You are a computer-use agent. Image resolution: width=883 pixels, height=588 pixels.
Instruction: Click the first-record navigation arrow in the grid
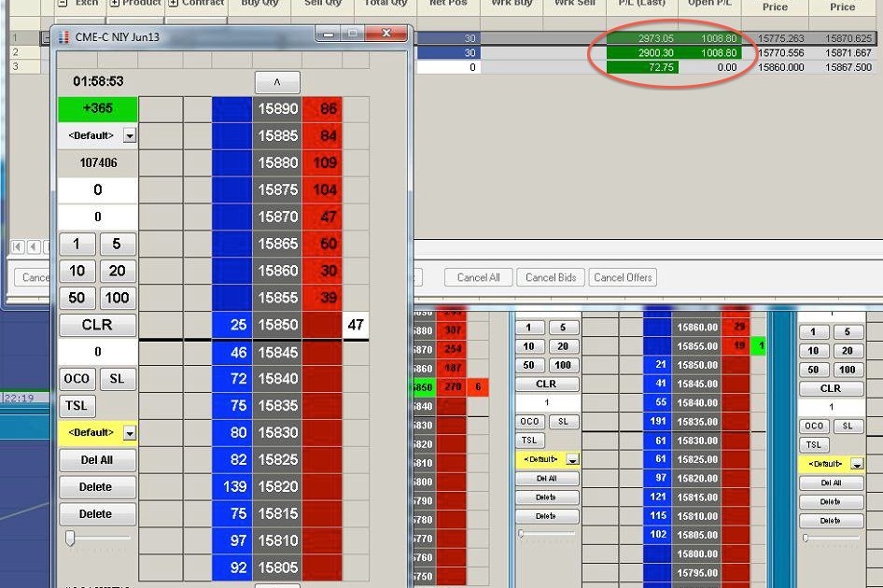(18, 246)
